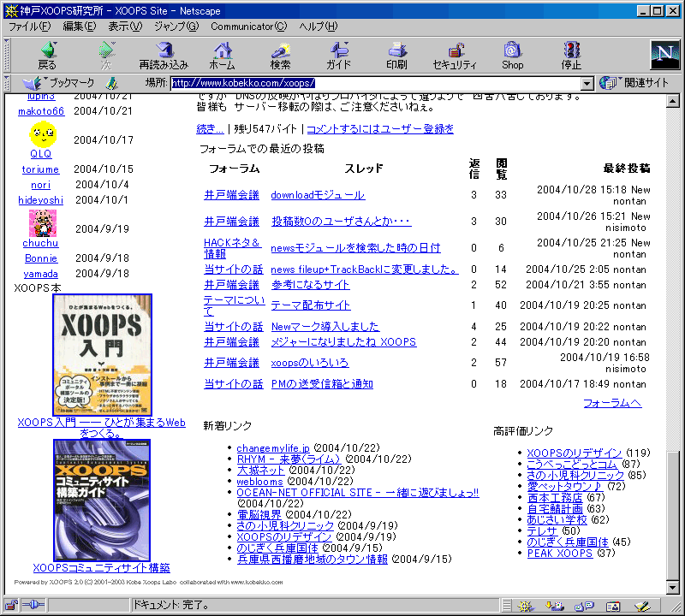The image size is (685, 616).
Task: Follow the 続き... read more link
Action: coord(210,129)
